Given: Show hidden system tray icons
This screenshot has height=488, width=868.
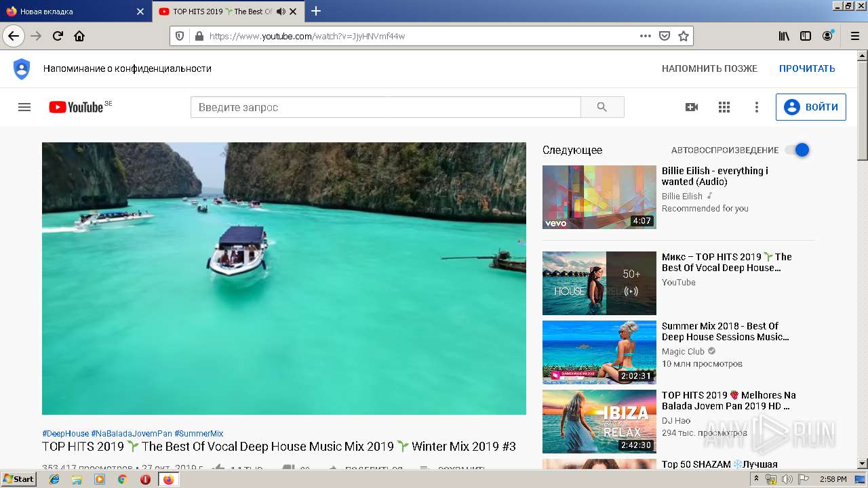Looking at the screenshot, I should click(756, 479).
